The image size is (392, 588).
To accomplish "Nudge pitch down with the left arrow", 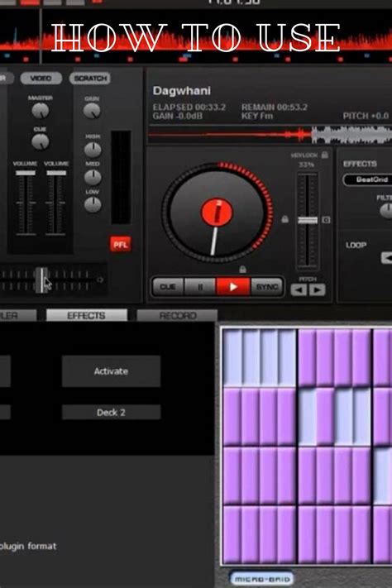I will pyautogui.click(x=299, y=290).
